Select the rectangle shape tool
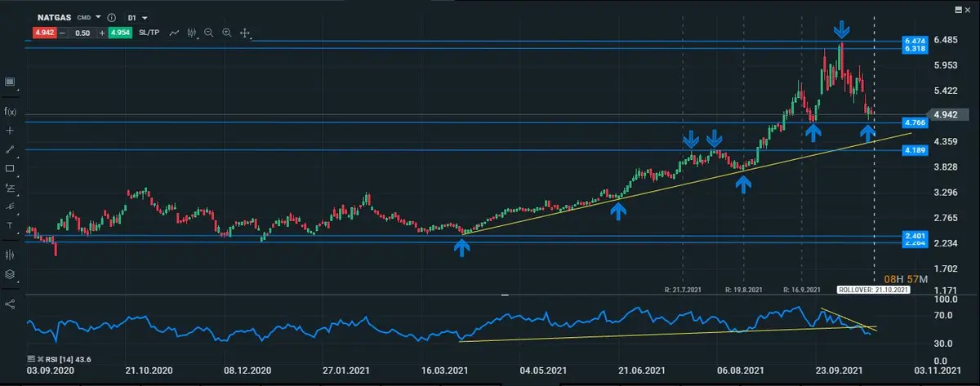This screenshot has width=980, height=386. coord(10,169)
